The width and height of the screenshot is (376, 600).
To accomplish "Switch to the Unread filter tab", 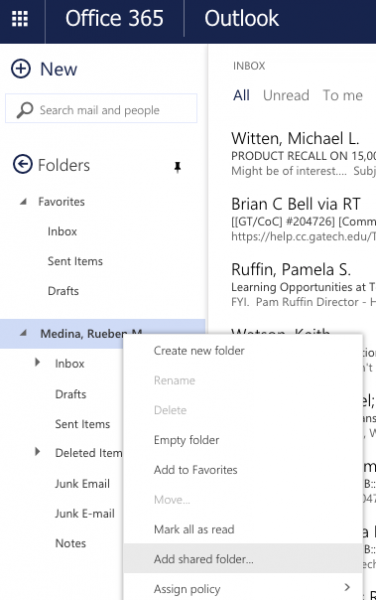I will coord(286,95).
